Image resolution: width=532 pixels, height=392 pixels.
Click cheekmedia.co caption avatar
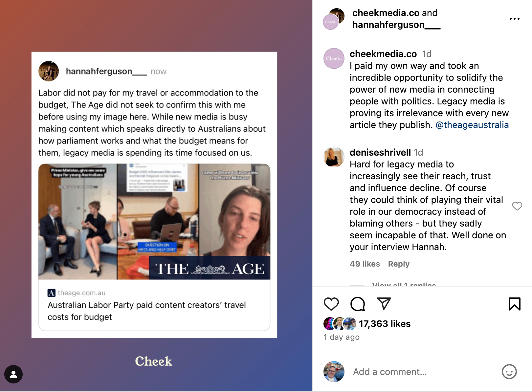point(334,58)
